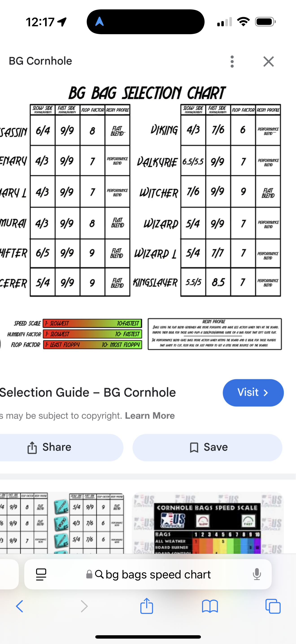Open Safari share sheet icon in toolbar
This screenshot has width=296, height=644.
[146, 606]
